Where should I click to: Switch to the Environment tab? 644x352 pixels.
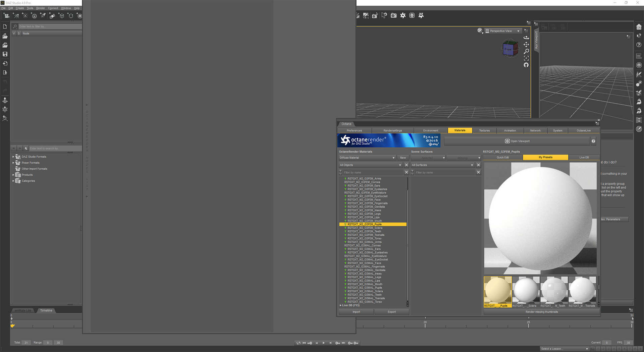click(x=431, y=130)
